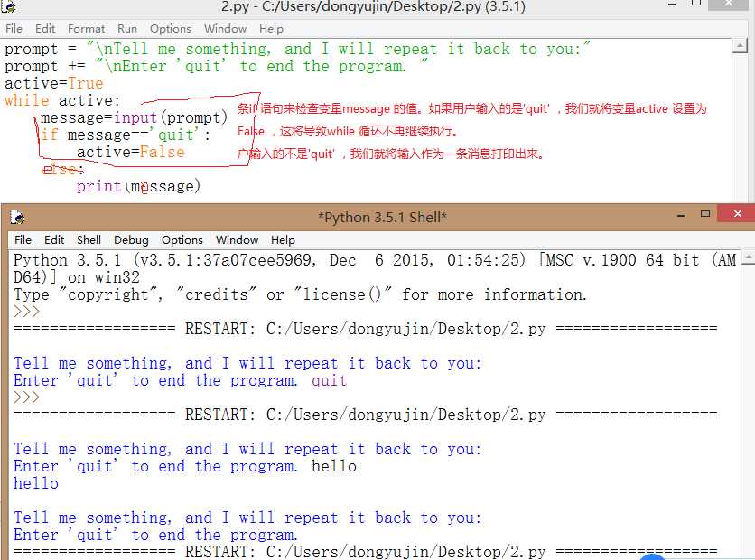The width and height of the screenshot is (755, 560).
Task: Click the 'message=input(prompt)' line
Action: click(134, 117)
